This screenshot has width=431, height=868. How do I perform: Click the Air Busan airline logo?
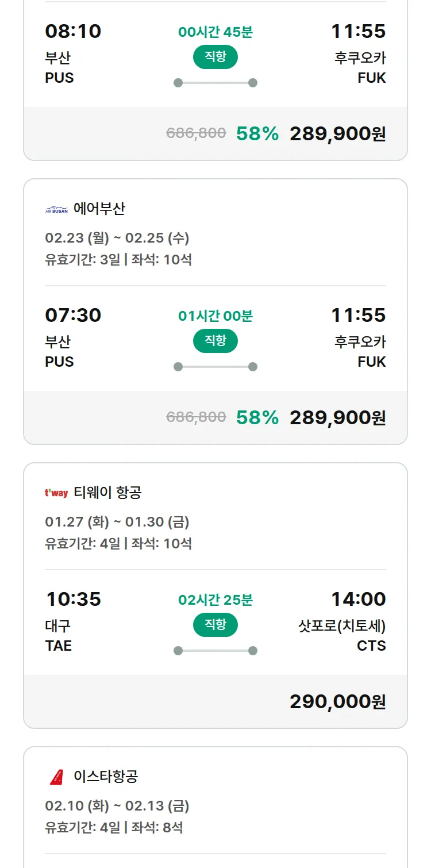pos(56,209)
